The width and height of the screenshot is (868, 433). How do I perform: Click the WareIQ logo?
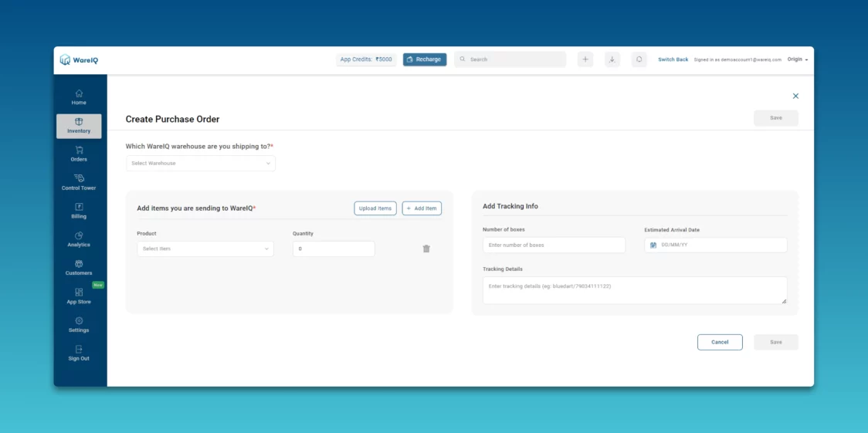point(80,59)
